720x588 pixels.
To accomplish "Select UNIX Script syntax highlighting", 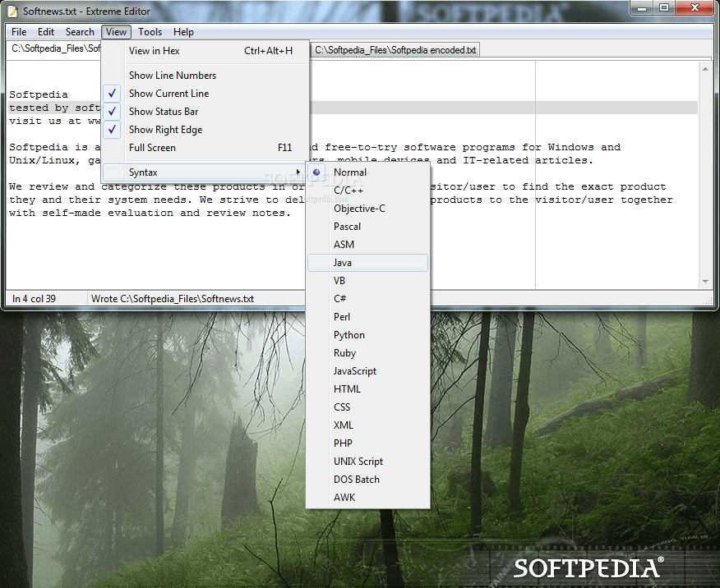I will pos(367,462).
